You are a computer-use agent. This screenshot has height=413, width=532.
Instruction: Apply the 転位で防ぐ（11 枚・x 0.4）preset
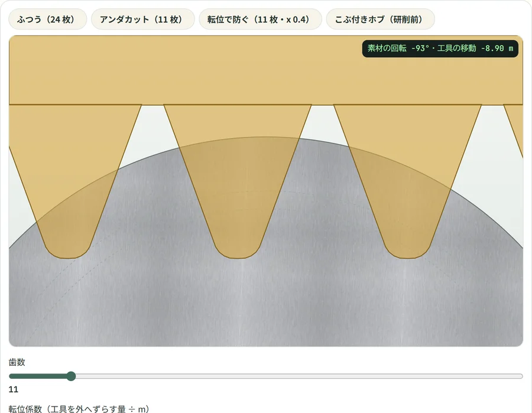[x=260, y=19]
